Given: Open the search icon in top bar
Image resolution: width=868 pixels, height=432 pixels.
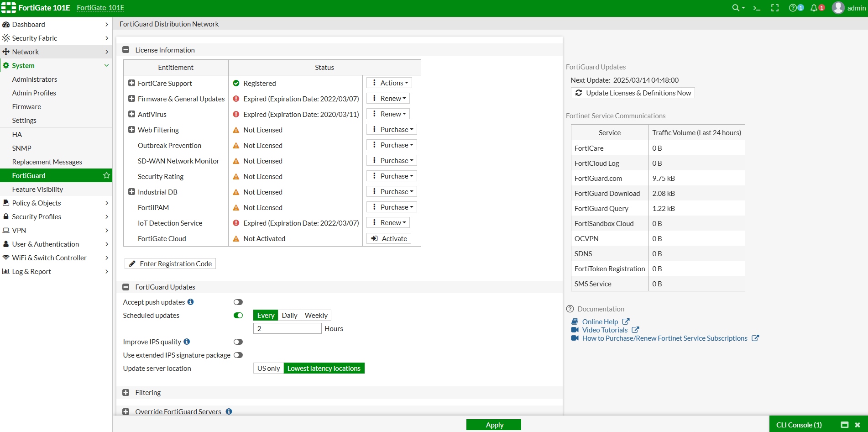Looking at the screenshot, I should pyautogui.click(x=738, y=8).
